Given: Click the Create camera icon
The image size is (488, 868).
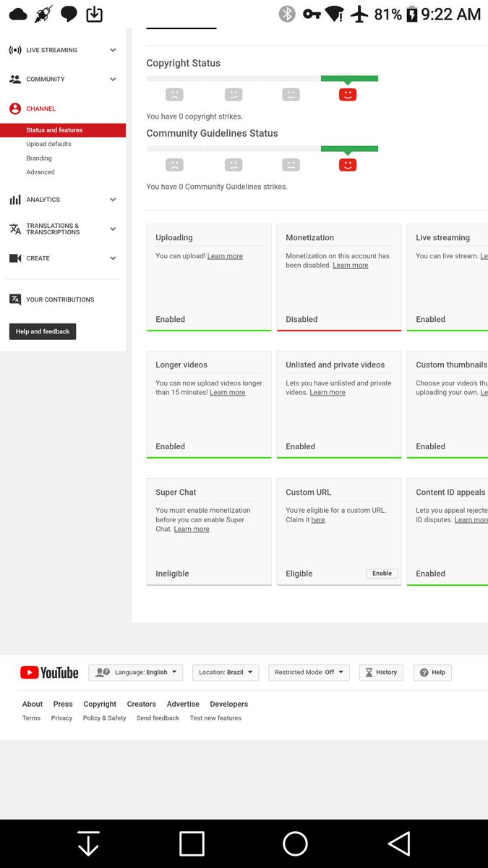Looking at the screenshot, I should tap(15, 258).
